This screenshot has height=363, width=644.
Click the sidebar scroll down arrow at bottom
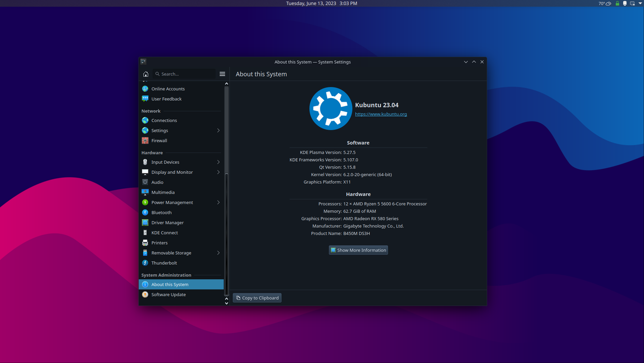[226, 303]
